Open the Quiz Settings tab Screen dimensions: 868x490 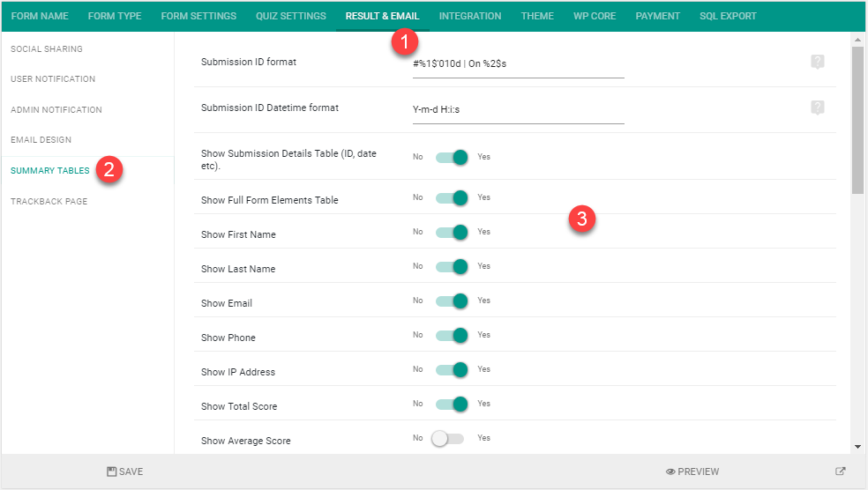[290, 16]
